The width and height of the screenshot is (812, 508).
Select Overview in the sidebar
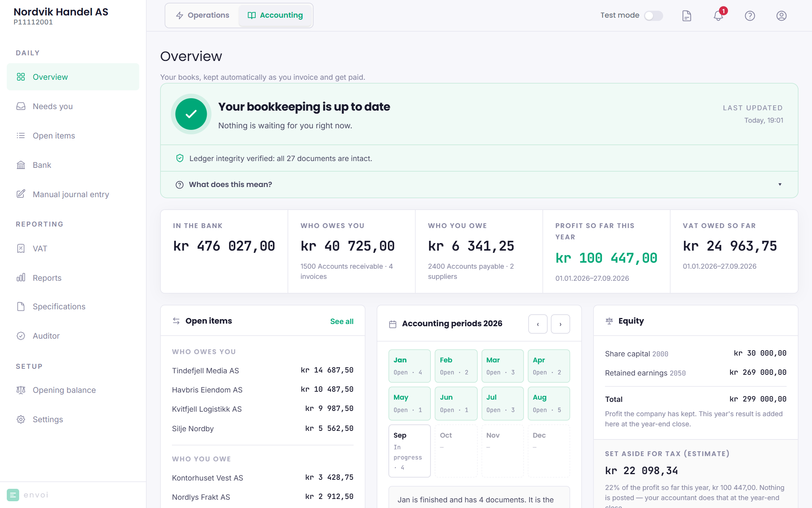73,77
